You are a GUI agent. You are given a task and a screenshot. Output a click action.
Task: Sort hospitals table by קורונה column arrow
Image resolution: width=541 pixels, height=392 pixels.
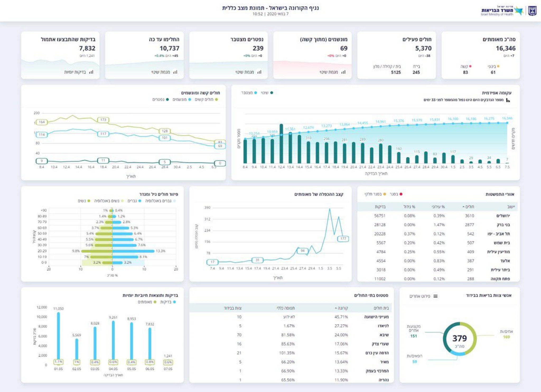pos(336,308)
